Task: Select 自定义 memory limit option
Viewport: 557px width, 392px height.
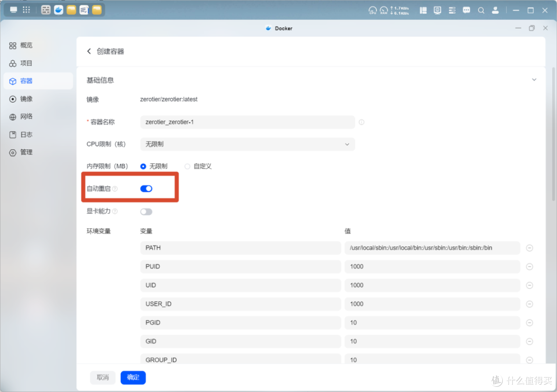Action: pos(198,166)
